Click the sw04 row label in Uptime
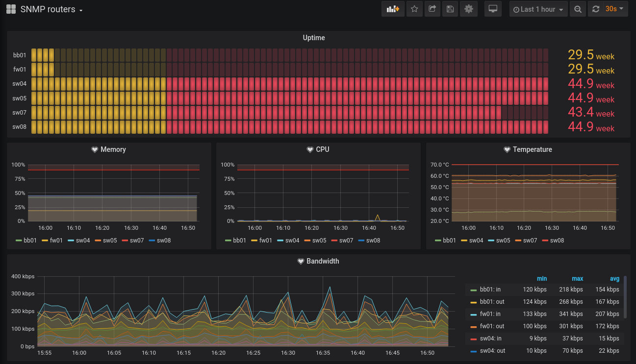Viewport: 636px width, 364px height. pyautogui.click(x=20, y=84)
